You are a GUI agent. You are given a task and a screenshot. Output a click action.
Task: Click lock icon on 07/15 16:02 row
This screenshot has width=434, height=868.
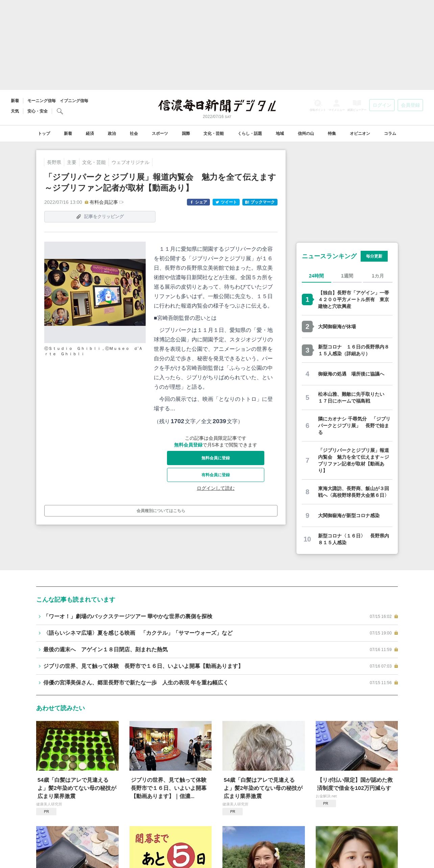pyautogui.click(x=396, y=617)
